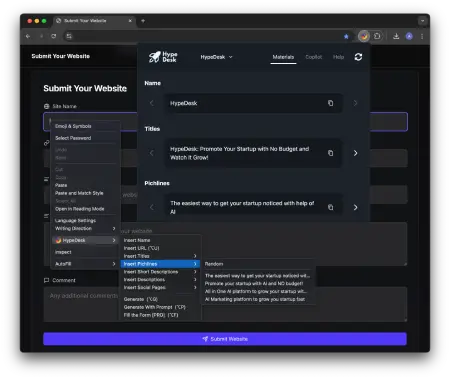Switch to the Help tab
Viewport: 450px width, 379px height.
(x=338, y=57)
